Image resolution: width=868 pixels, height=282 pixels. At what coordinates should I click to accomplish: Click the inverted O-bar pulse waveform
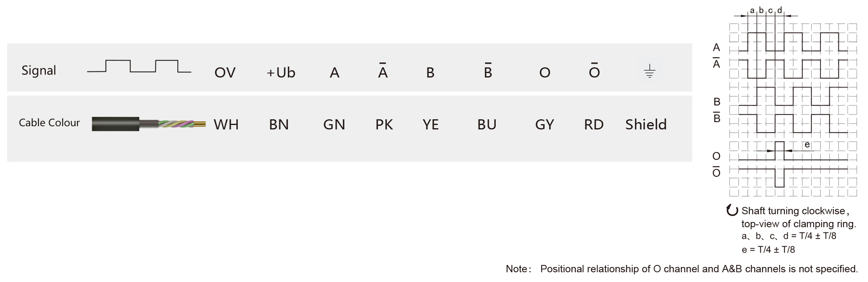[x=793, y=177]
